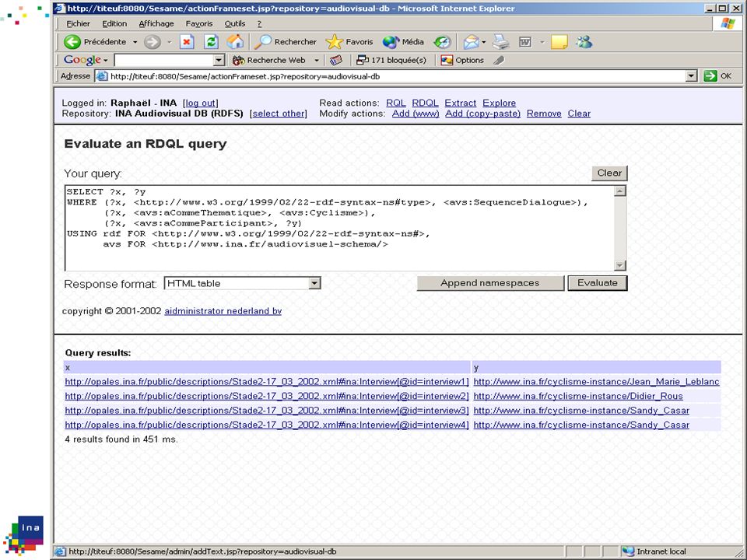Click the query box scroll down arrow
This screenshot has height=560, width=747.
coord(620,265)
